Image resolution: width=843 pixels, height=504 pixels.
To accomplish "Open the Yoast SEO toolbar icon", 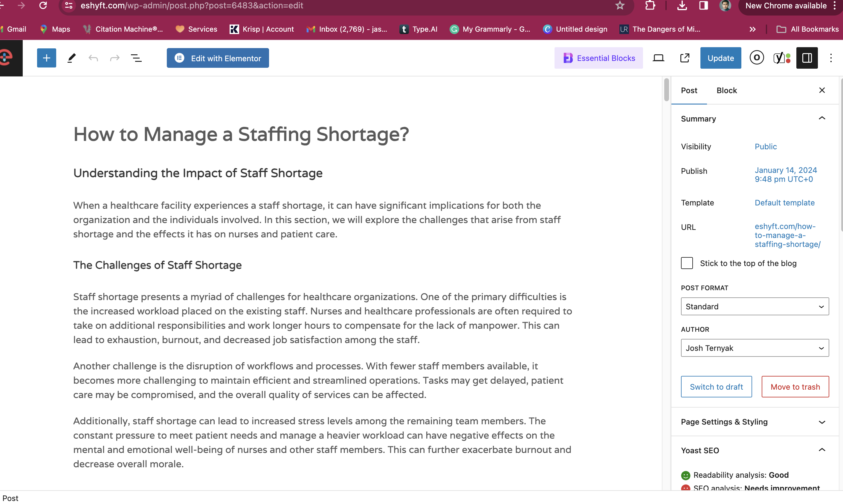I will tap(781, 58).
